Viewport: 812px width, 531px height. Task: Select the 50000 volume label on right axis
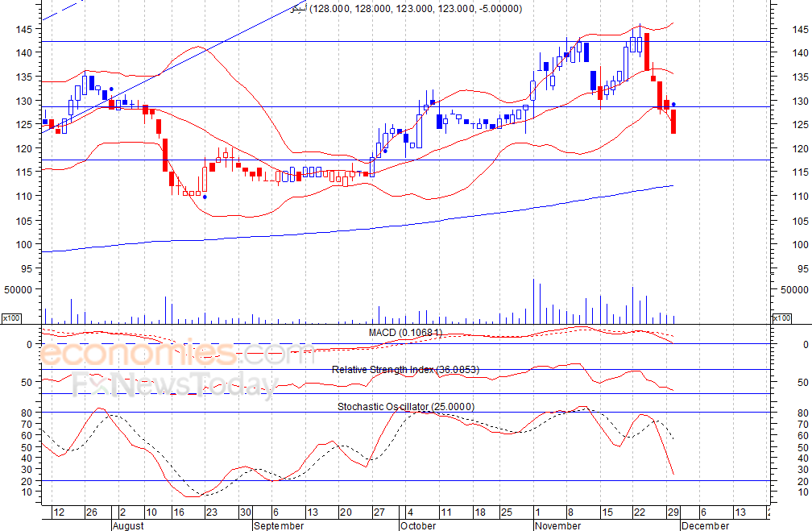pos(794,289)
